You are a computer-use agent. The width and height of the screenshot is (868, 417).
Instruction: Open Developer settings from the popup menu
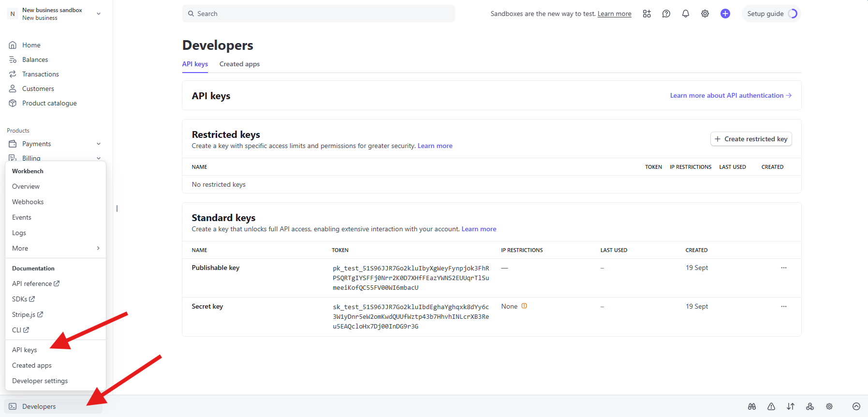40,381
